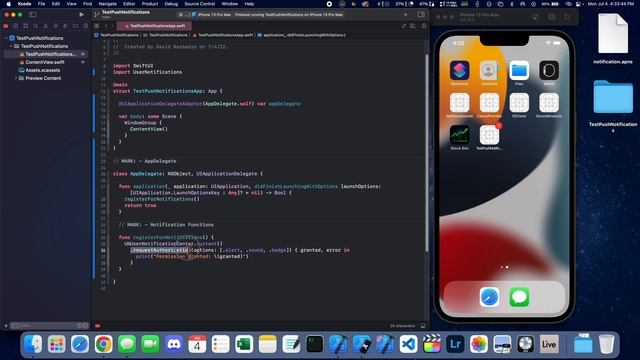Rotate the Simulator device

[567, 17]
